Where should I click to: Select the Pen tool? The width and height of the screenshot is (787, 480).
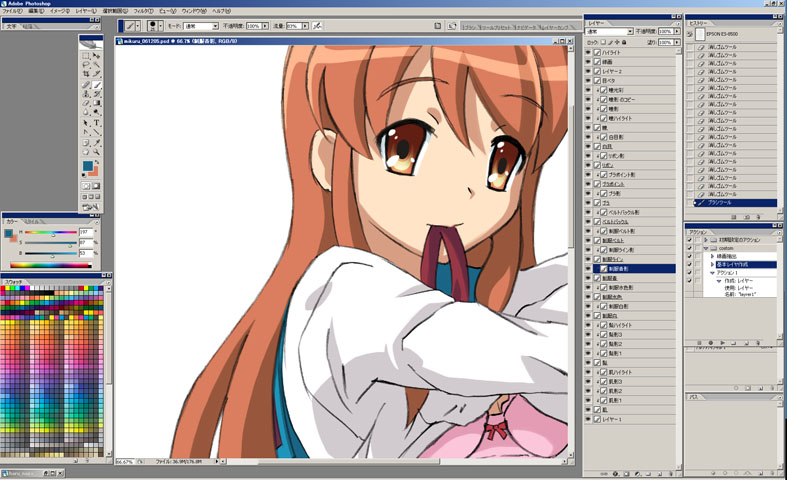[86, 132]
